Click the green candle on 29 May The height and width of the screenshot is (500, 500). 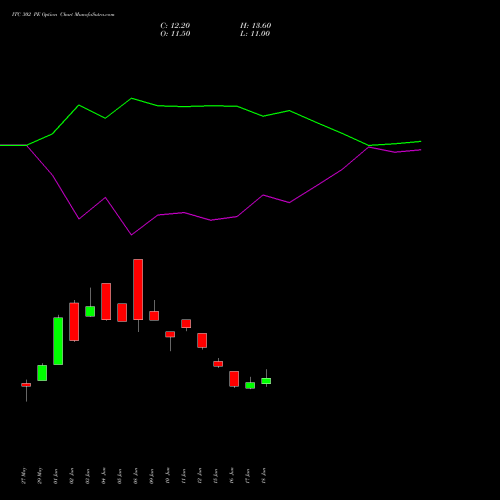coord(42,373)
